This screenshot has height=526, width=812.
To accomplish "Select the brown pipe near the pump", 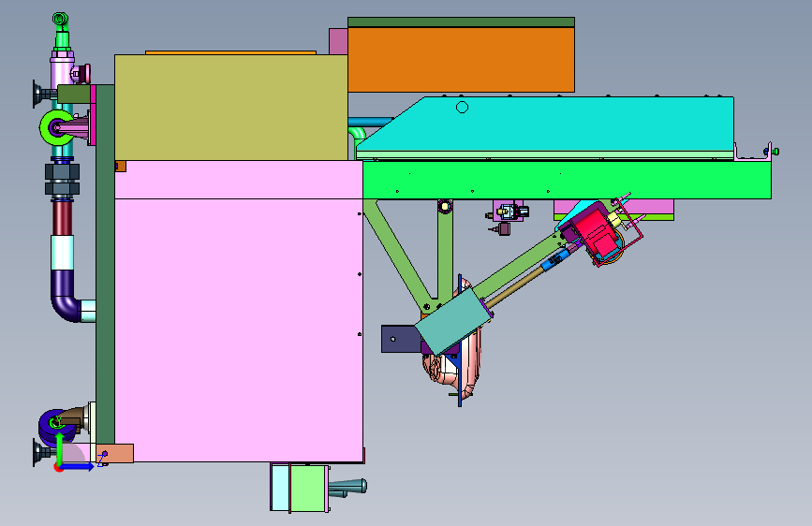I will (74, 418).
